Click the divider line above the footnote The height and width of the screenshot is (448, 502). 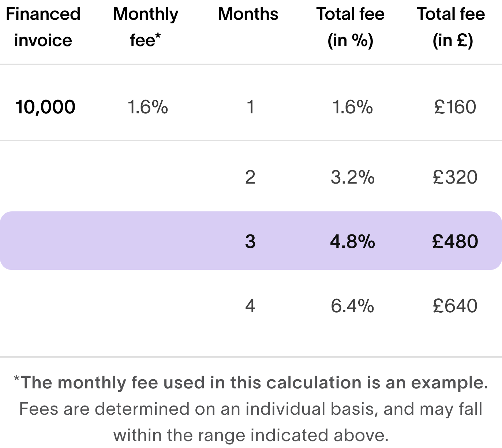point(251,356)
